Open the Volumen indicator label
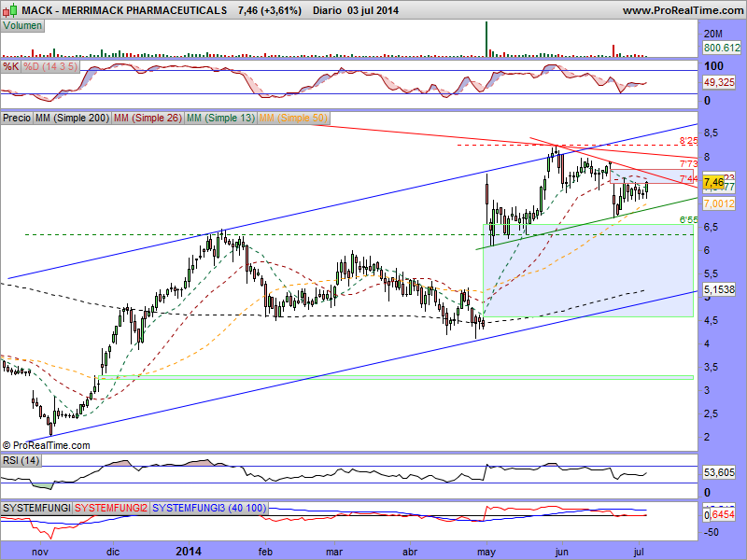 click(x=22, y=26)
